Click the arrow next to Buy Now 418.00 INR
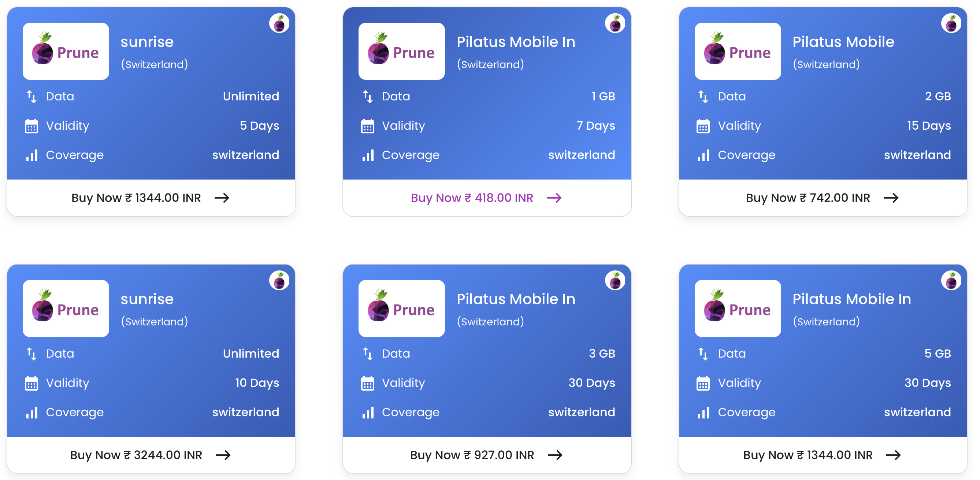The height and width of the screenshot is (480, 980). click(554, 198)
